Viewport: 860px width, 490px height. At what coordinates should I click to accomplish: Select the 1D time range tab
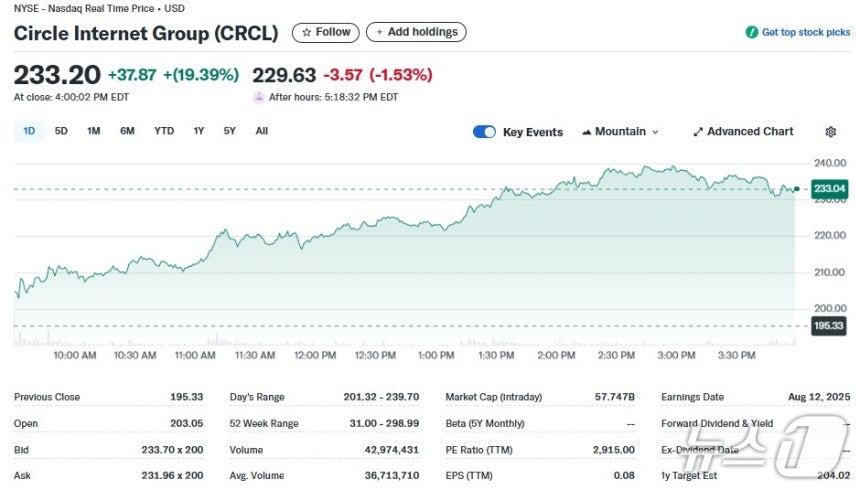29,131
